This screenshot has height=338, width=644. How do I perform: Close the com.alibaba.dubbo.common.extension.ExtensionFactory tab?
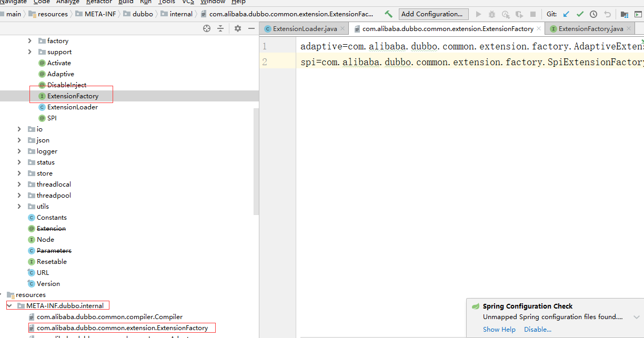click(x=539, y=29)
